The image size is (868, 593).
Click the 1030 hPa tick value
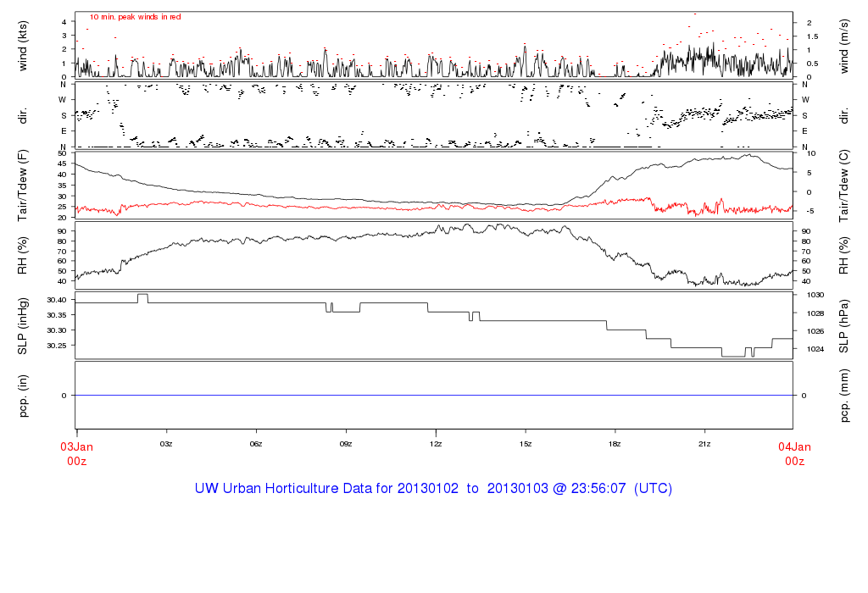pos(815,295)
